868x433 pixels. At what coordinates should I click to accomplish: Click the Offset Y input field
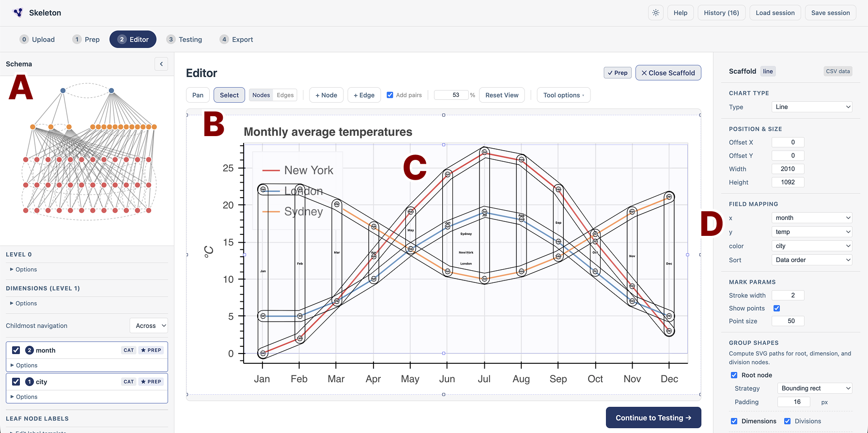788,155
